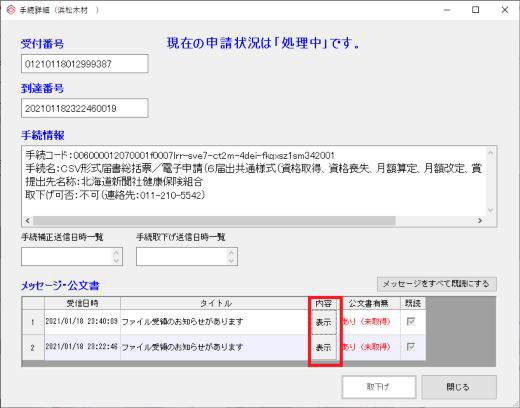Select row header number 1
Viewport: 520px width, 408px height.
pyautogui.click(x=33, y=322)
